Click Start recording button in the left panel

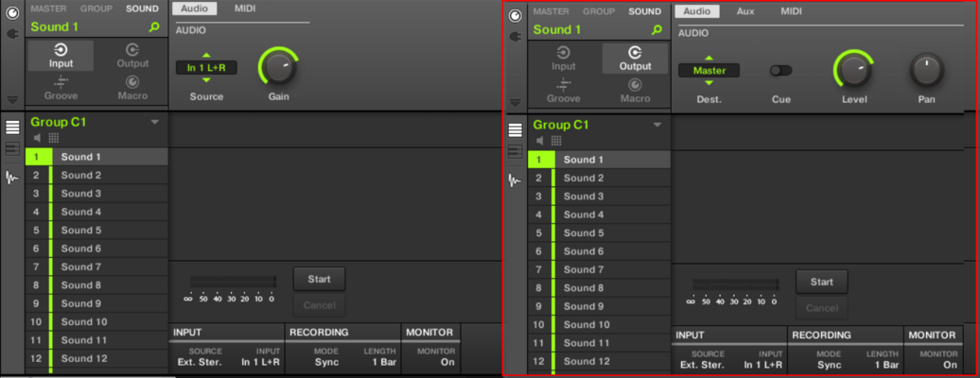point(319,280)
